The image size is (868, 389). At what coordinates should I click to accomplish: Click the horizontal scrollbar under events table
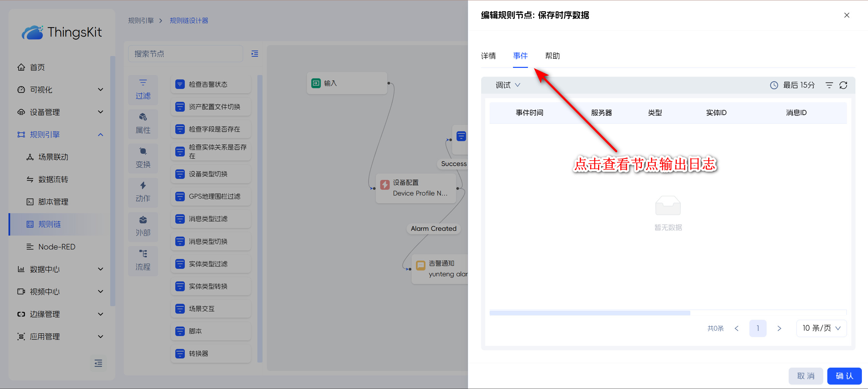[590, 313]
